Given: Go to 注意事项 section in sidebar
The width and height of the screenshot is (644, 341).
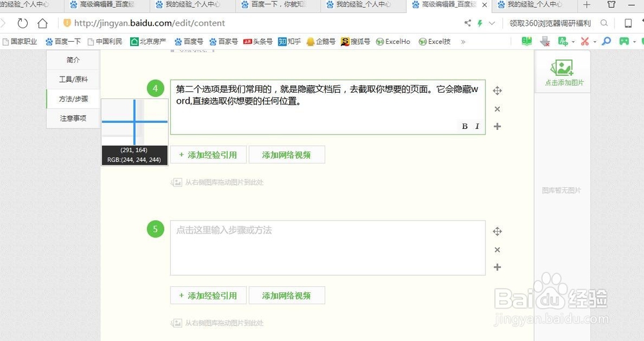Looking at the screenshot, I should [x=73, y=118].
